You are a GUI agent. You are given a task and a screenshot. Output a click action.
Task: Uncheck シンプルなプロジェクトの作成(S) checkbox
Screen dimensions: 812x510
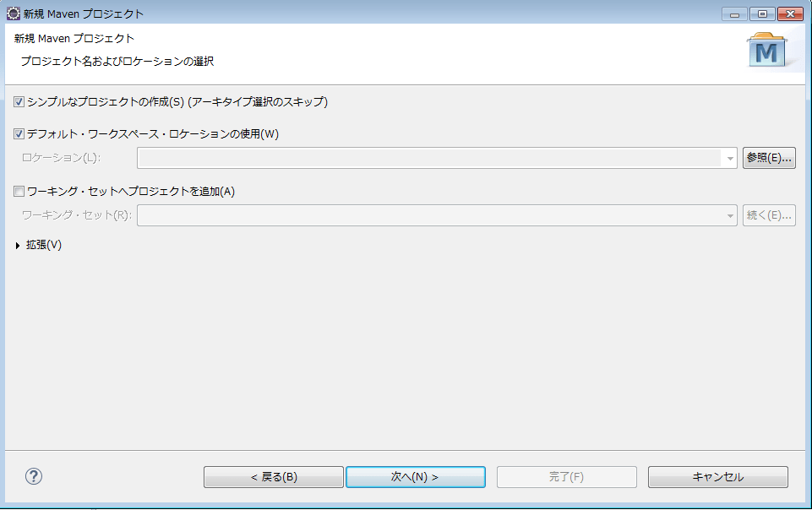click(x=19, y=102)
